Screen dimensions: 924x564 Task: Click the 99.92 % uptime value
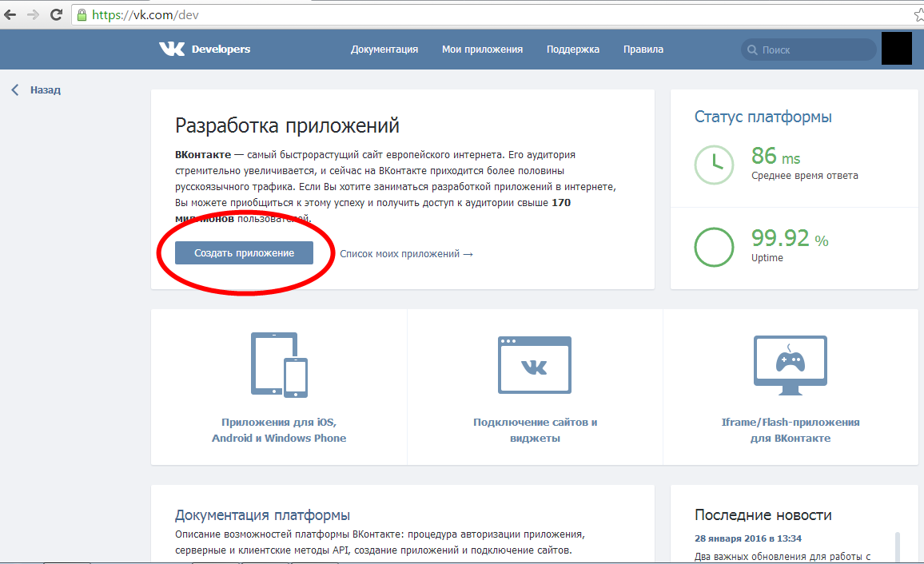click(790, 238)
